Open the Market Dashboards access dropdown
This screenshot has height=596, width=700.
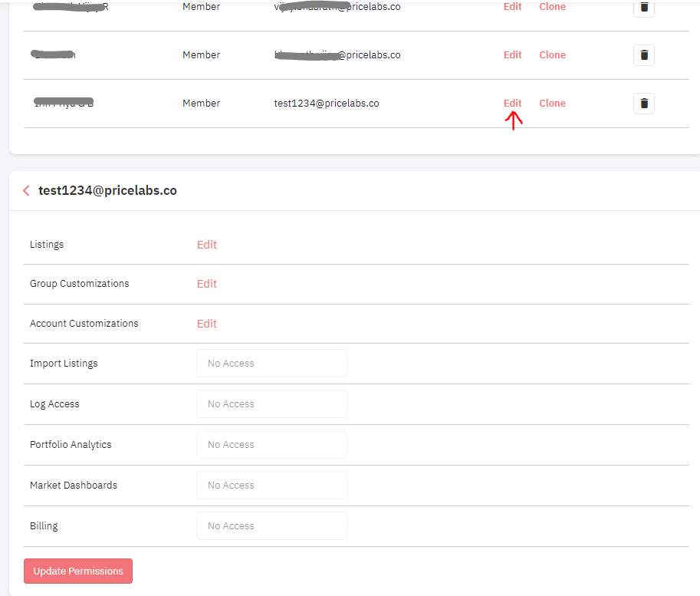tap(271, 486)
